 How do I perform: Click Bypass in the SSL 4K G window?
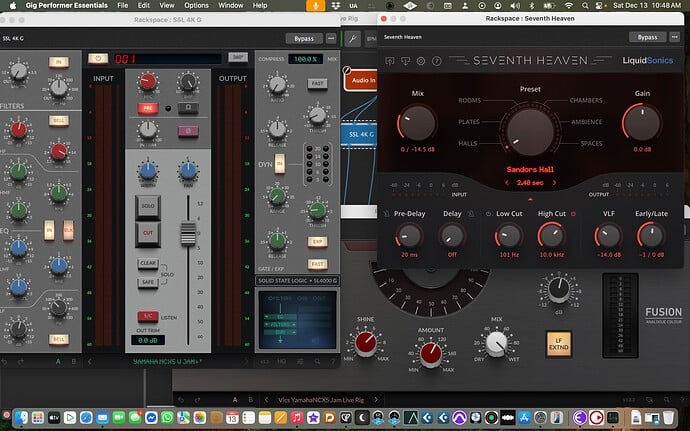tap(304, 37)
